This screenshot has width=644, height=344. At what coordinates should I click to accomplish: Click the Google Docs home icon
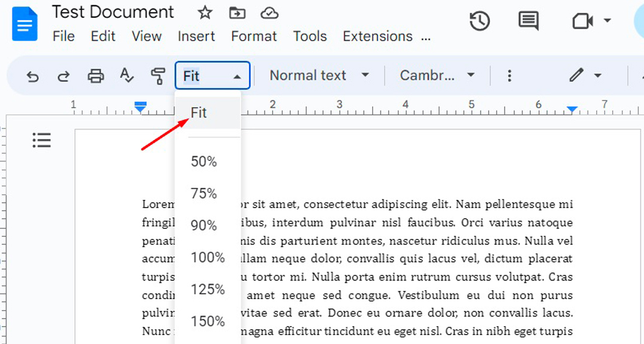tap(25, 24)
